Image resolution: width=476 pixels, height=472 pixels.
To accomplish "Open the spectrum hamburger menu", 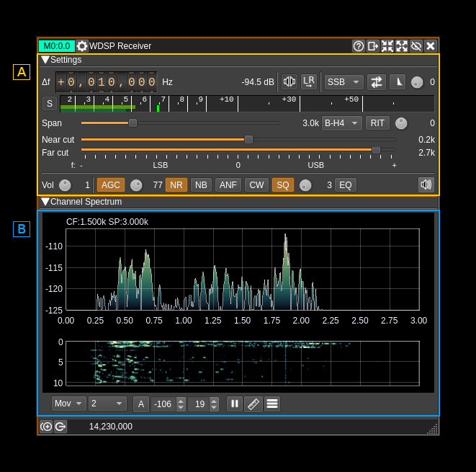I will (x=272, y=404).
